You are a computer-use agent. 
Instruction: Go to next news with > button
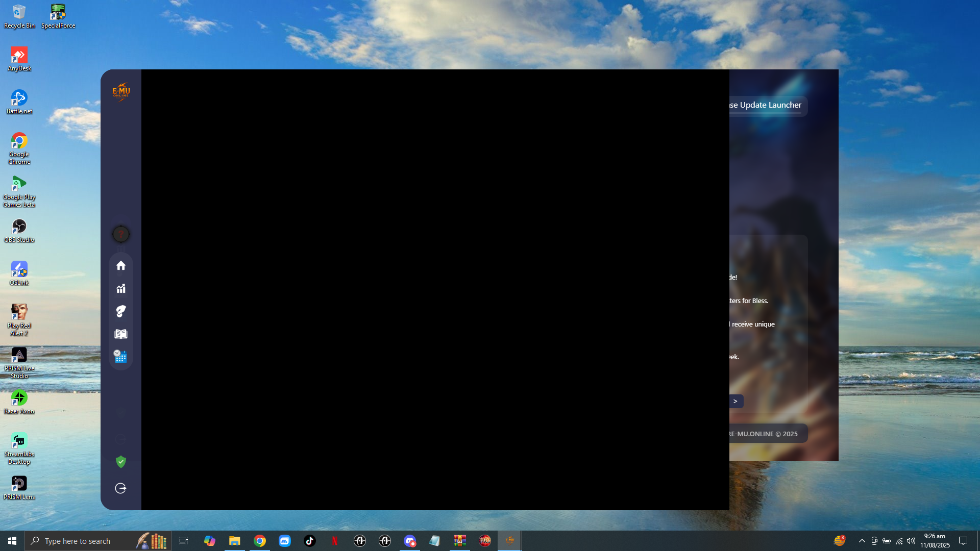tap(736, 401)
